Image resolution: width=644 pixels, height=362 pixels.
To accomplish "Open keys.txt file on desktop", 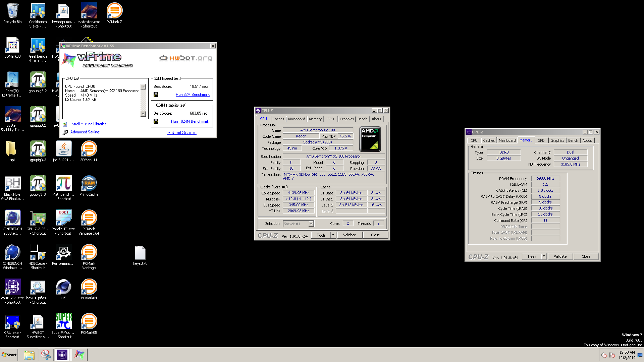I will click(140, 255).
